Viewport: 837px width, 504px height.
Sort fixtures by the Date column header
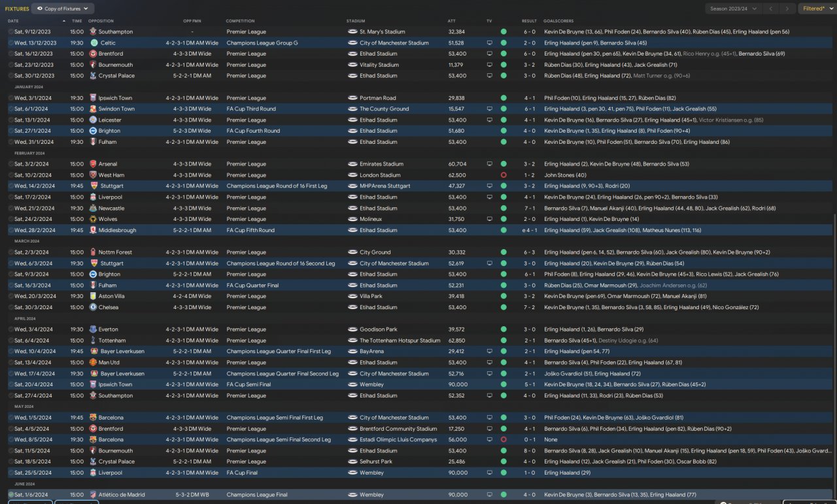point(13,21)
